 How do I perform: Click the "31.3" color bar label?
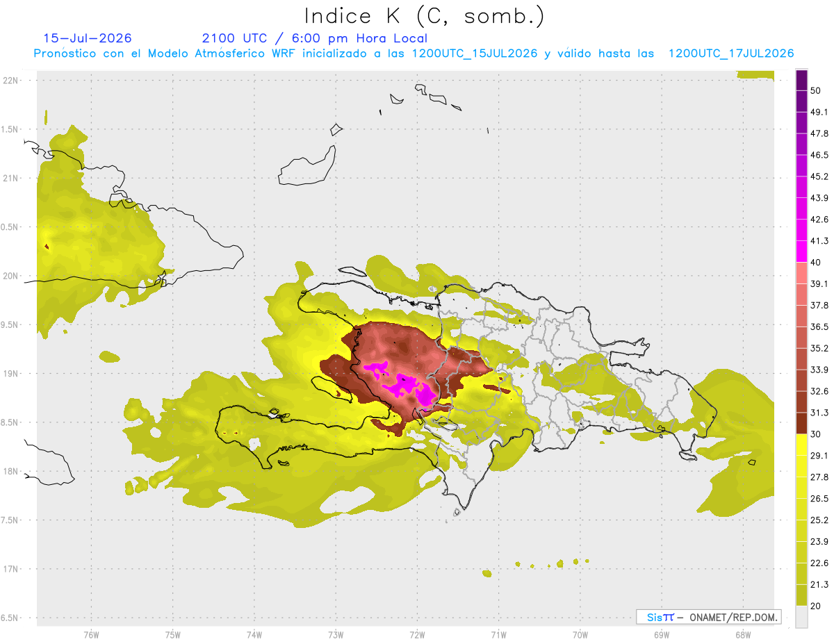pyautogui.click(x=819, y=413)
